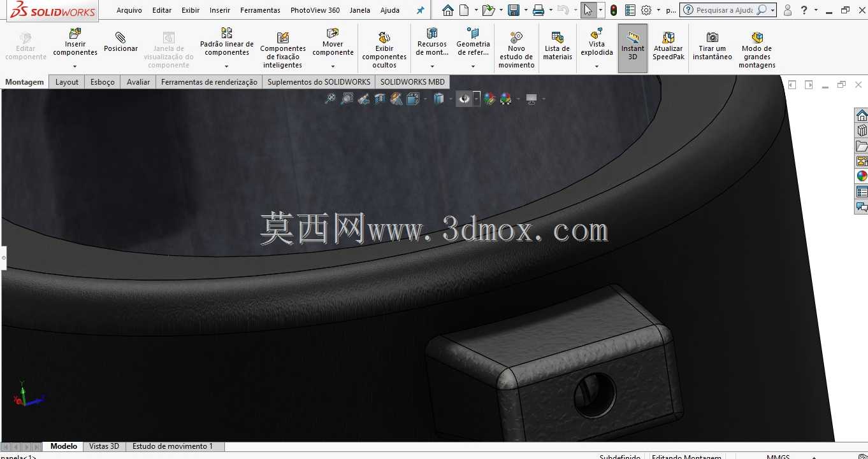Expand Mover componente dropdown arrow

point(333,66)
